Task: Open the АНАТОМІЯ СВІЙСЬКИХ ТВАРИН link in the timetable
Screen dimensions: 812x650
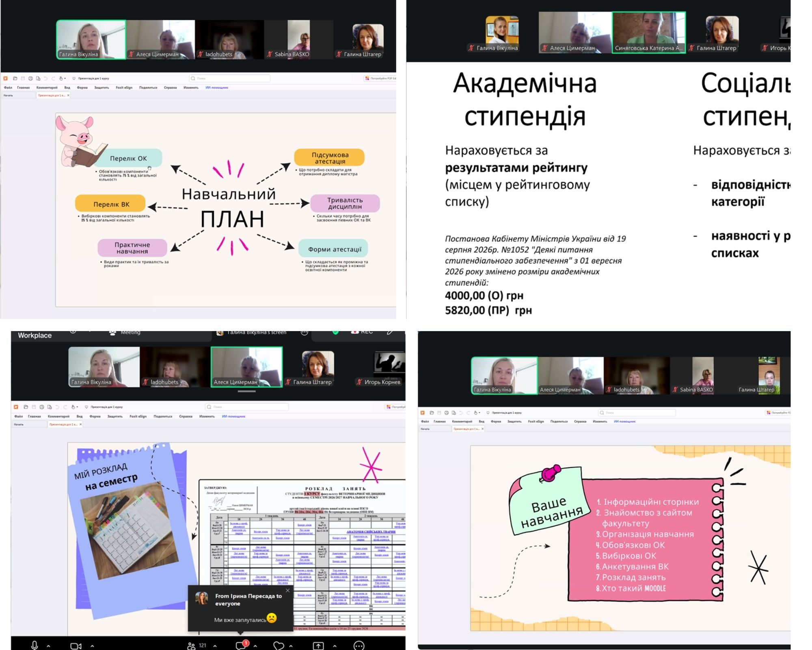Action: click(371, 531)
